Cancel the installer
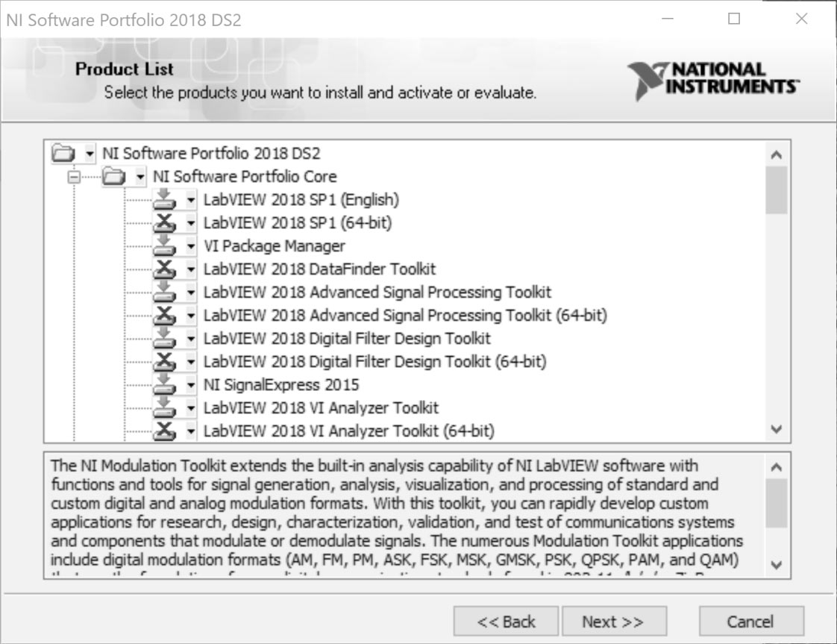Screen dimensions: 837x644 coord(751,621)
